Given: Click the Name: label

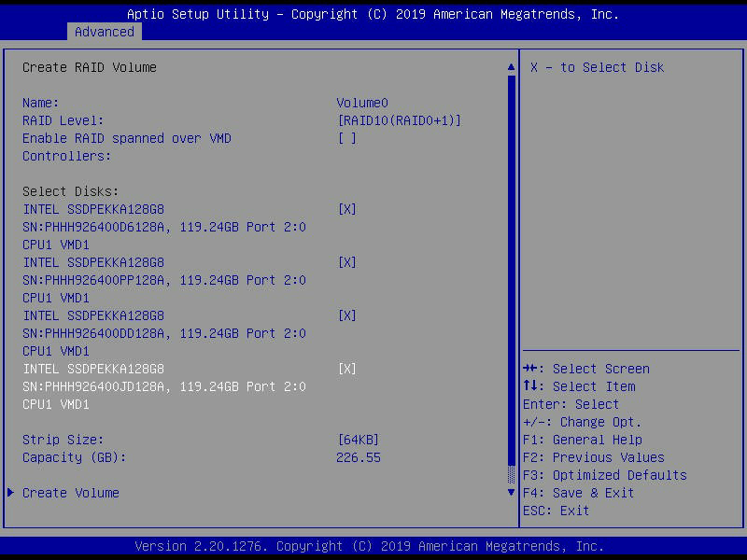Looking at the screenshot, I should (x=40, y=103).
